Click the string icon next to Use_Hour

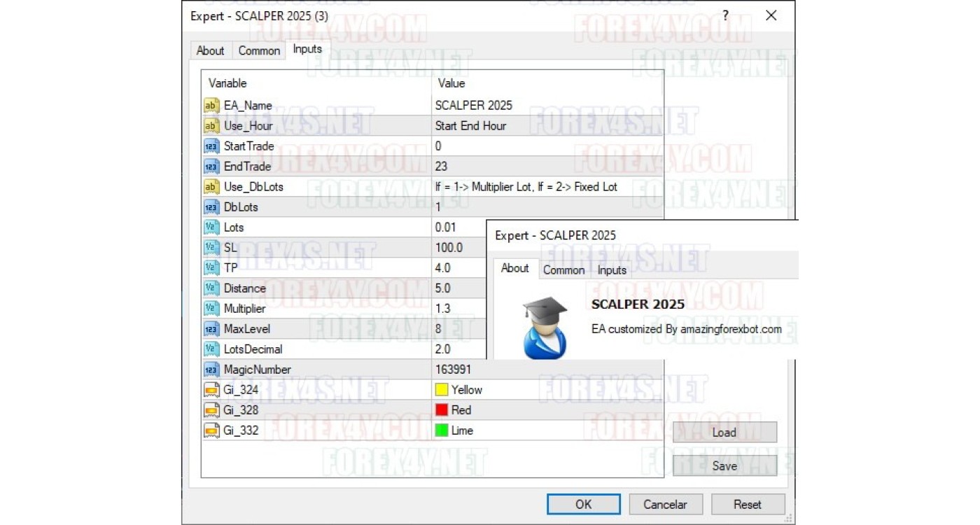(211, 126)
